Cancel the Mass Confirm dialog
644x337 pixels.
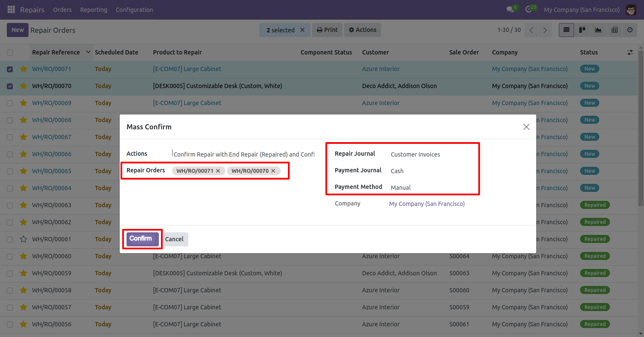[174, 239]
